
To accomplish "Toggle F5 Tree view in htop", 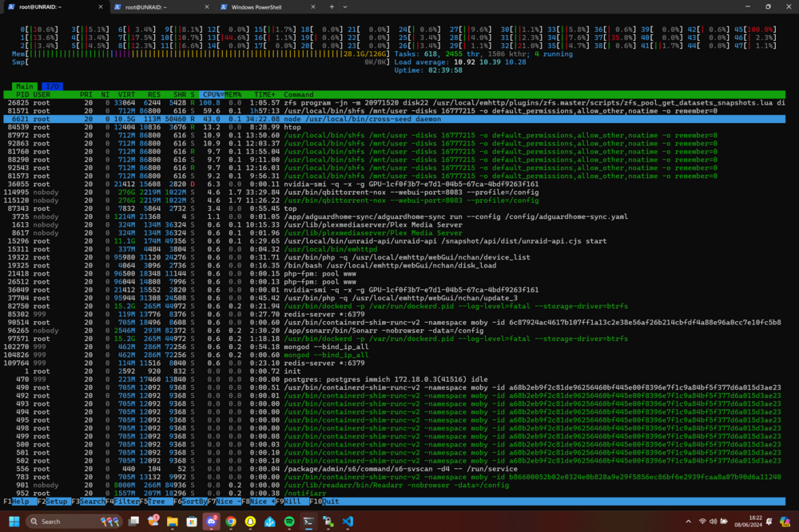I will [x=157, y=502].
